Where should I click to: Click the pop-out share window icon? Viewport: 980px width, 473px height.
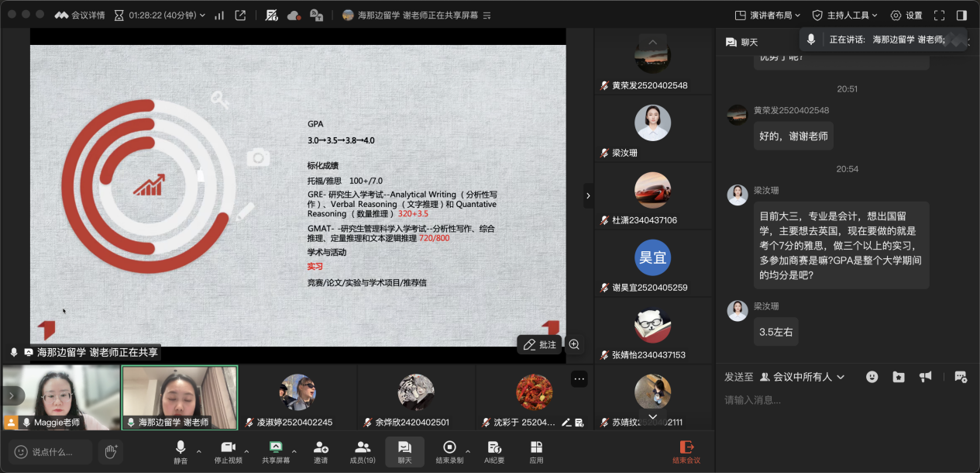point(240,16)
